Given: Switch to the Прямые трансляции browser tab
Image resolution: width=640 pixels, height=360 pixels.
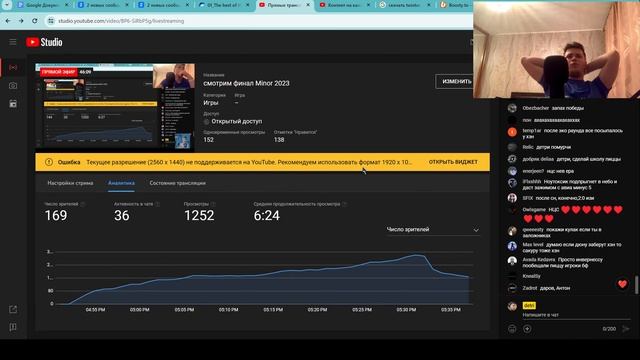Looking at the screenshot, I should click(284, 5).
